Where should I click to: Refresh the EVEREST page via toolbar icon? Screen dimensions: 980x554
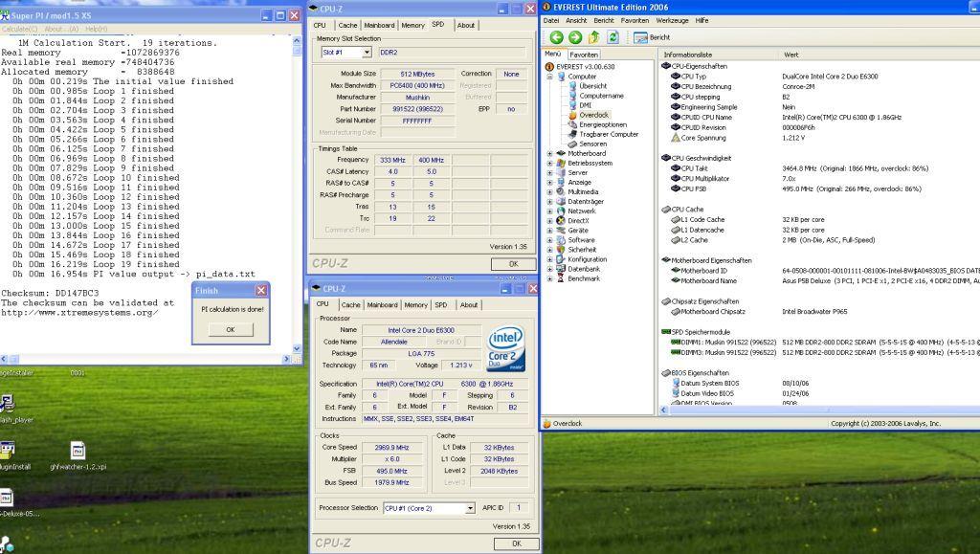(x=613, y=37)
